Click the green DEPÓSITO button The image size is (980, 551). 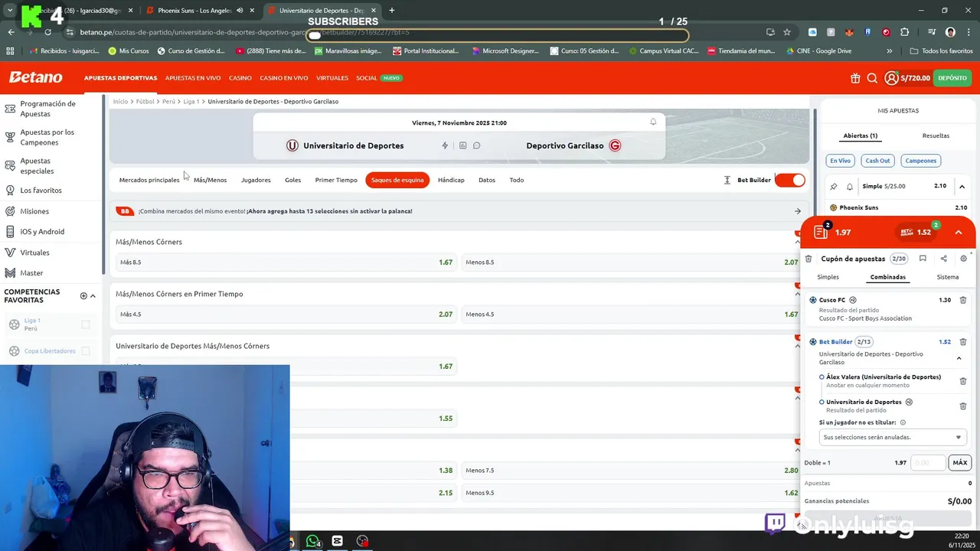tap(952, 78)
